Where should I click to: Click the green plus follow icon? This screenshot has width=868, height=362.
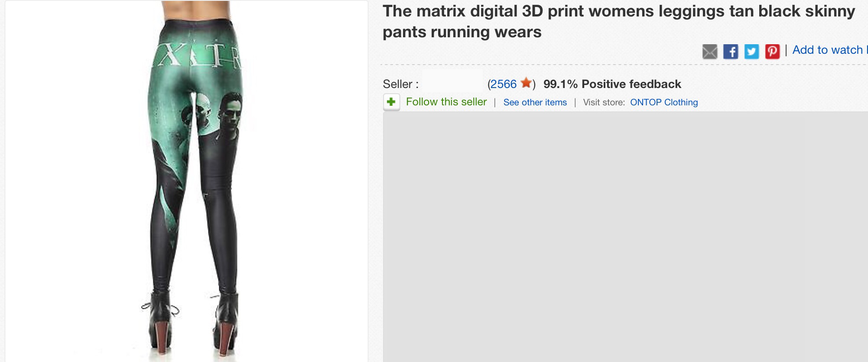pos(391,102)
